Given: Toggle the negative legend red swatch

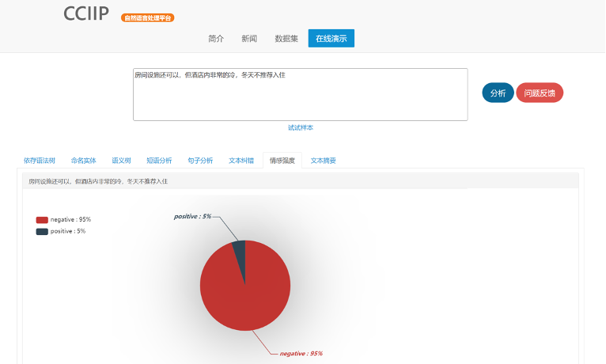Looking at the screenshot, I should click(x=42, y=219).
